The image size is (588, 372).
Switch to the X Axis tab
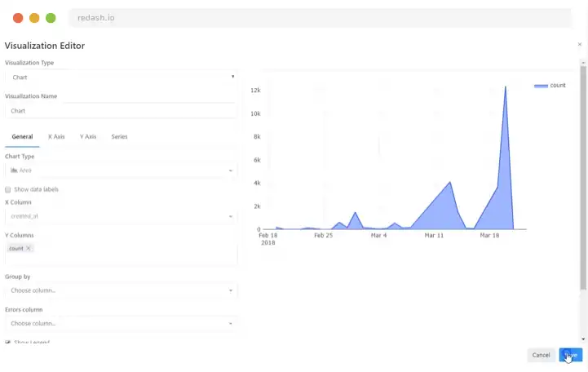[56, 136]
